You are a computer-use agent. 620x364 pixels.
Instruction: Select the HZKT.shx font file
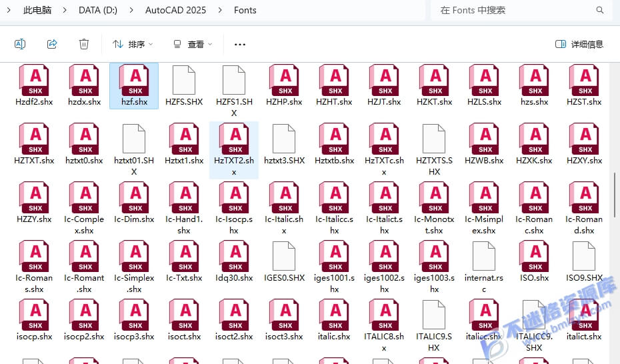pyautogui.click(x=434, y=86)
